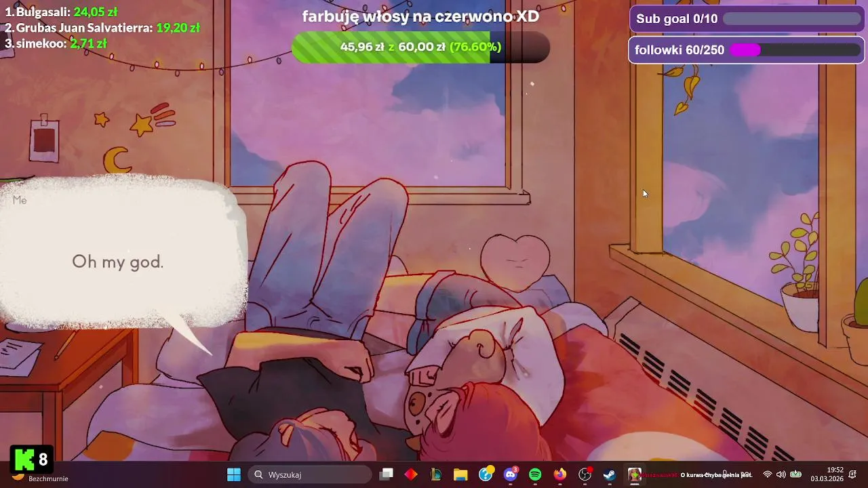Open Firefox from the taskbar
This screenshot has width=868, height=488.
tap(559, 474)
